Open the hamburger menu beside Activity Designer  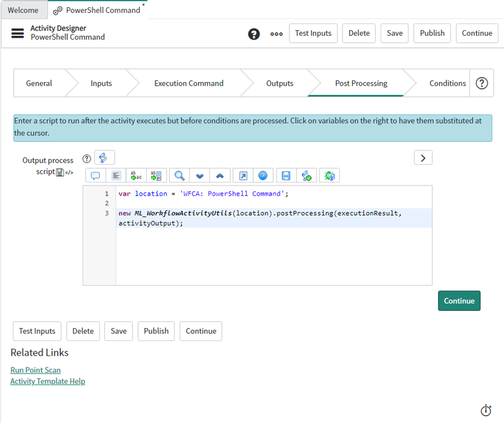[x=18, y=33]
